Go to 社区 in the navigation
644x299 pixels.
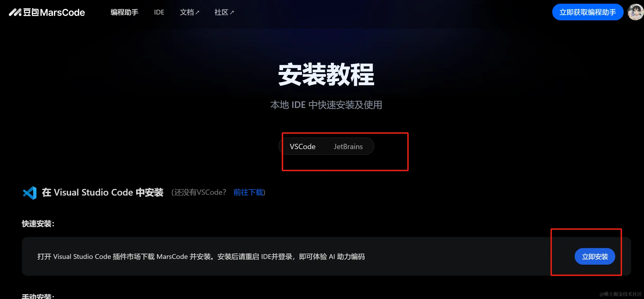(x=221, y=12)
